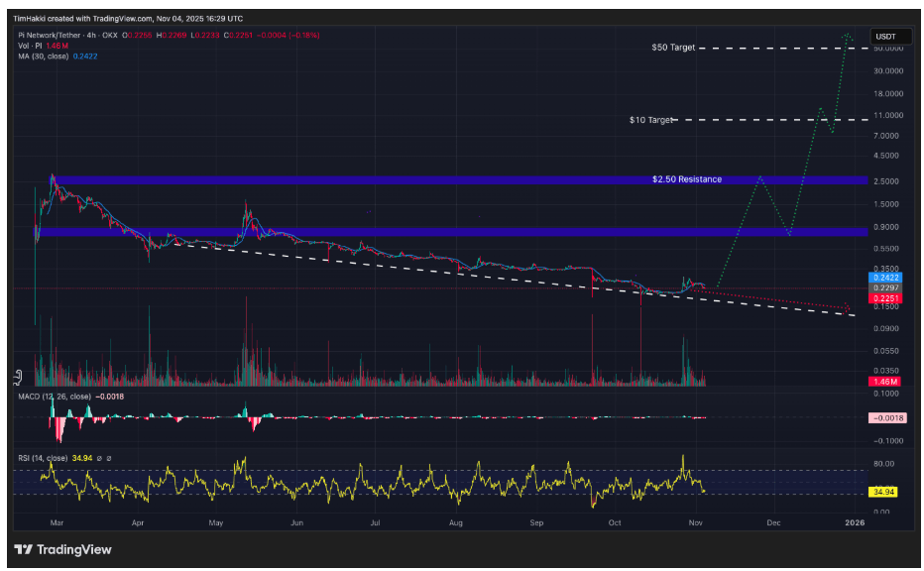Click the Jun date label on time axis
The width and height of the screenshot is (924, 571).
point(297,522)
